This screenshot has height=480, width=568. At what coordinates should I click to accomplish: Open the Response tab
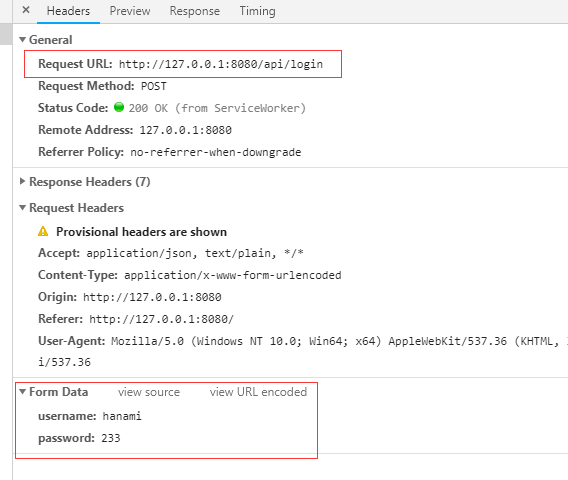[195, 11]
